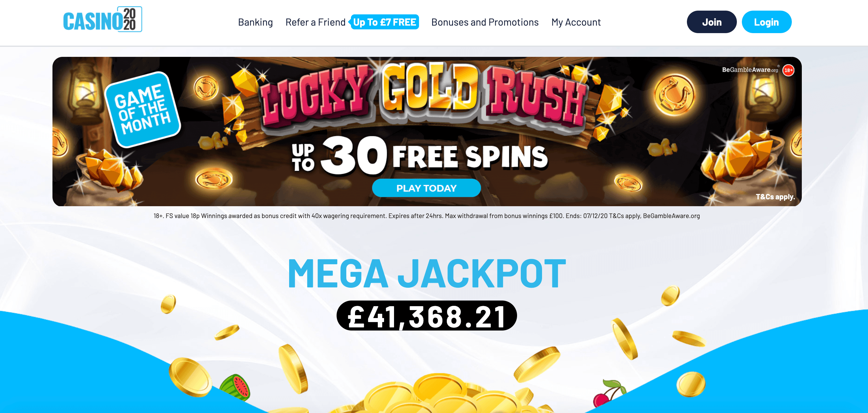Open the Banking menu item
This screenshot has width=868, height=413.
click(255, 22)
